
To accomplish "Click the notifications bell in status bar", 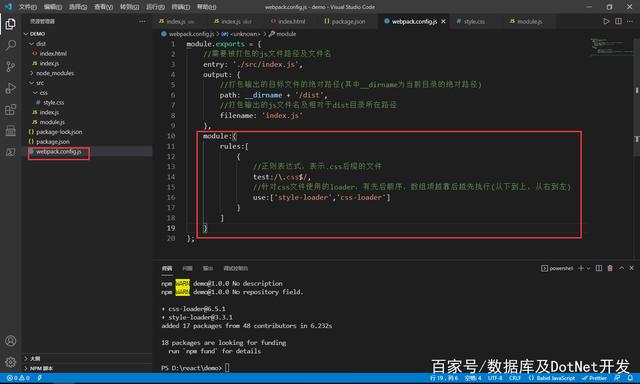I will [630, 378].
